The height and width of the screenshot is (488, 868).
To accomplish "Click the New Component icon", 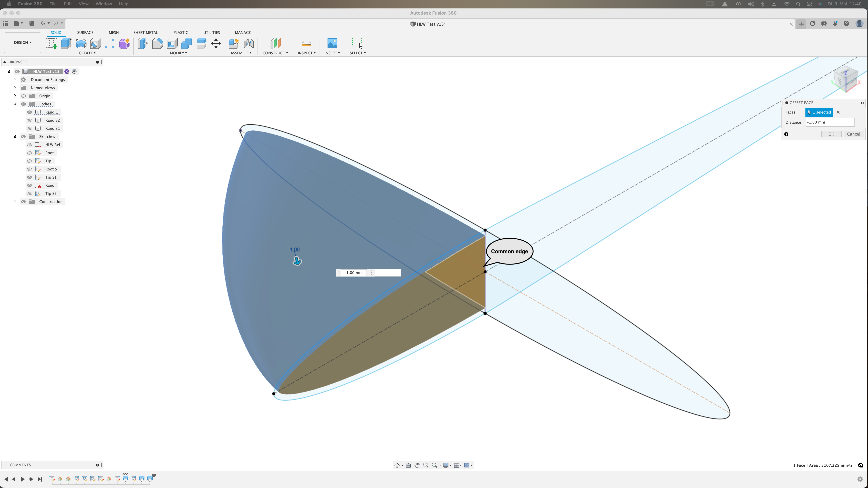I will 234,43.
